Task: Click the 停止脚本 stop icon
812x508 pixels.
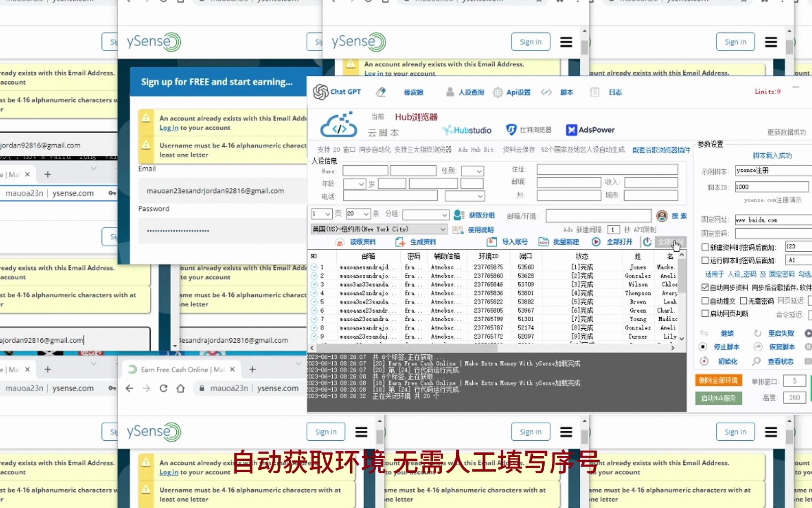Action: pyautogui.click(x=703, y=347)
